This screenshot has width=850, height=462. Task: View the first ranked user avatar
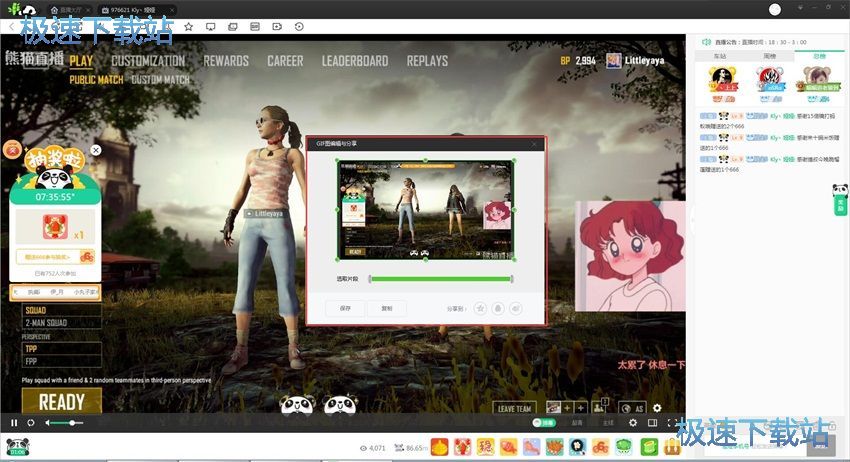(723, 81)
